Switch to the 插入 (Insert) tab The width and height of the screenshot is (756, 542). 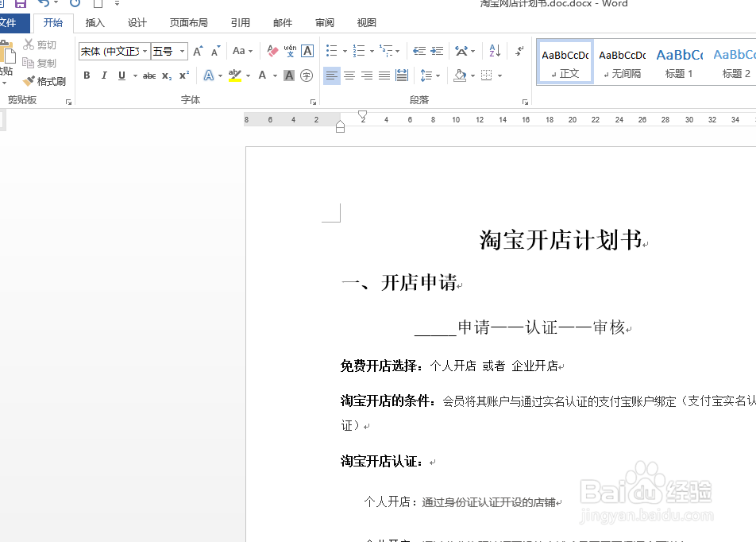click(94, 23)
